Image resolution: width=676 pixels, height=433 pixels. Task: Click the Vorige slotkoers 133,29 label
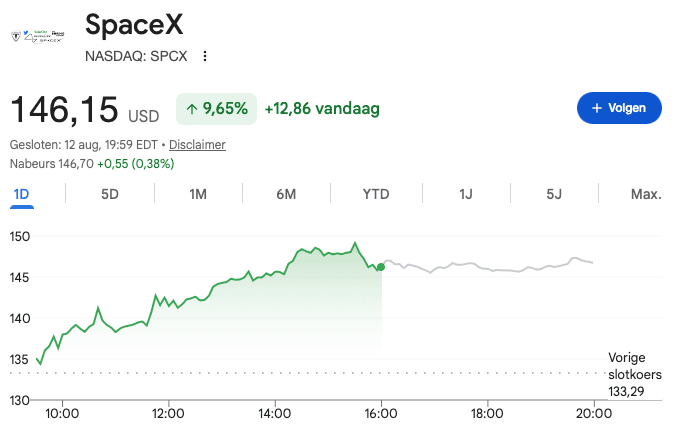[635, 374]
